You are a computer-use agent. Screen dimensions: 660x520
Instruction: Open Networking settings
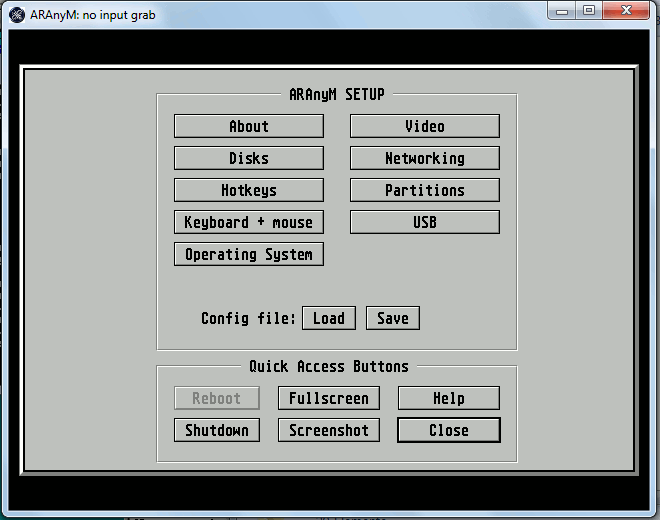pyautogui.click(x=425, y=158)
